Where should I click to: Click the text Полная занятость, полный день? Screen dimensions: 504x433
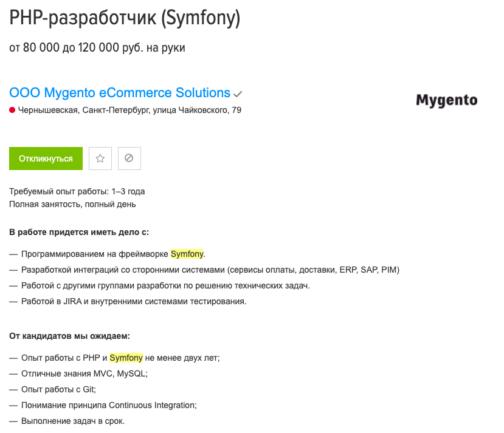click(72, 204)
